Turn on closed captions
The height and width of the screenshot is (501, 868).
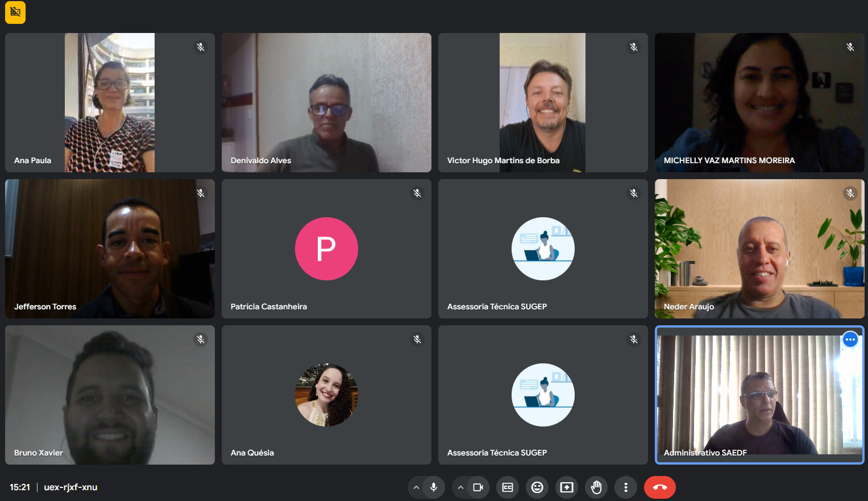click(508, 487)
